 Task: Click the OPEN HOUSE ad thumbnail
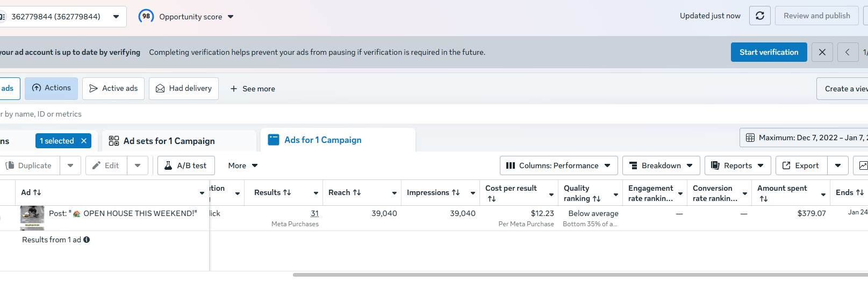[32, 216]
